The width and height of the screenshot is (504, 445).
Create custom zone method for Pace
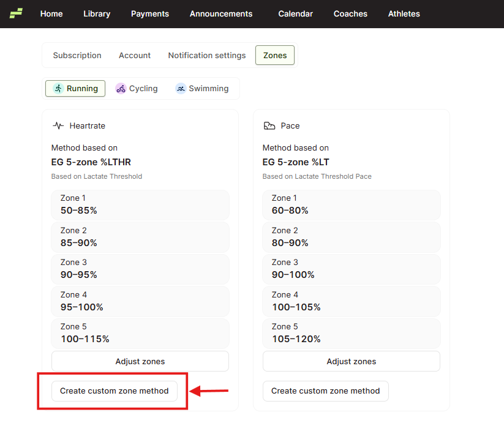pyautogui.click(x=326, y=391)
